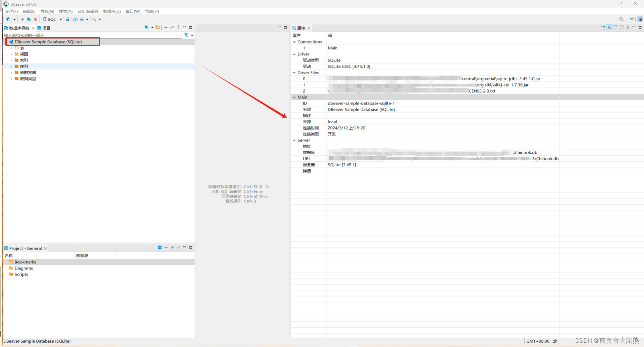Expand the 视图 tree node
The width and height of the screenshot is (644, 347).
(11, 54)
